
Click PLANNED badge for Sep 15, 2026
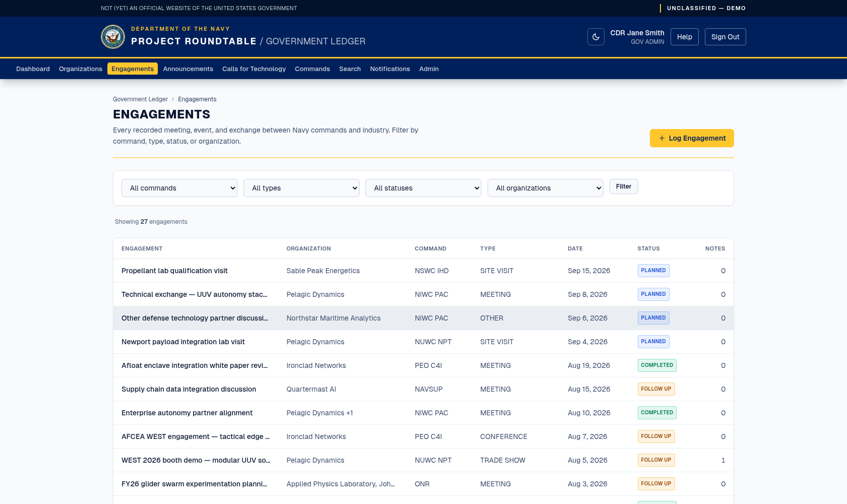(x=653, y=271)
